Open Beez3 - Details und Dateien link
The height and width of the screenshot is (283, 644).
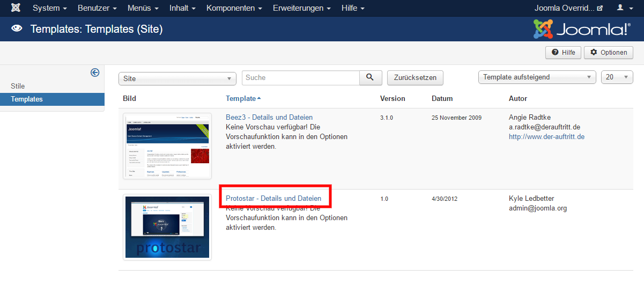(x=269, y=117)
